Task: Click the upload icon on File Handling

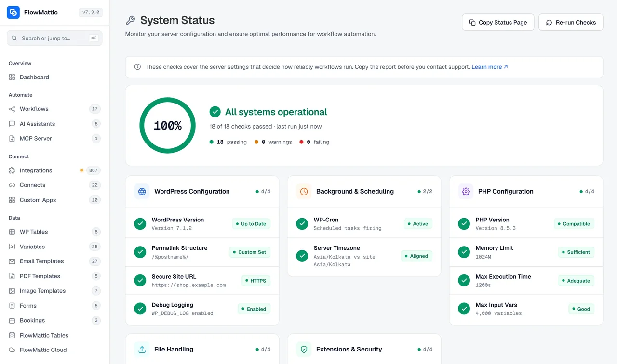Action: [142, 349]
